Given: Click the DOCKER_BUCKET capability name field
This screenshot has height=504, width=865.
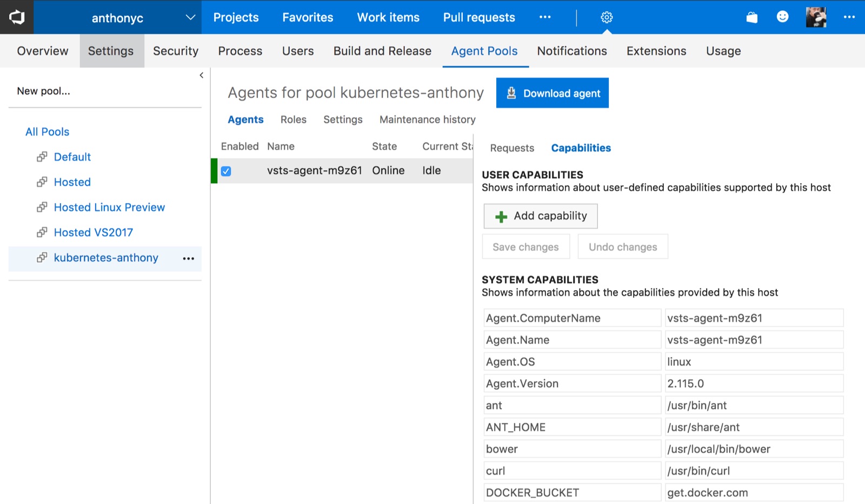Looking at the screenshot, I should click(573, 492).
